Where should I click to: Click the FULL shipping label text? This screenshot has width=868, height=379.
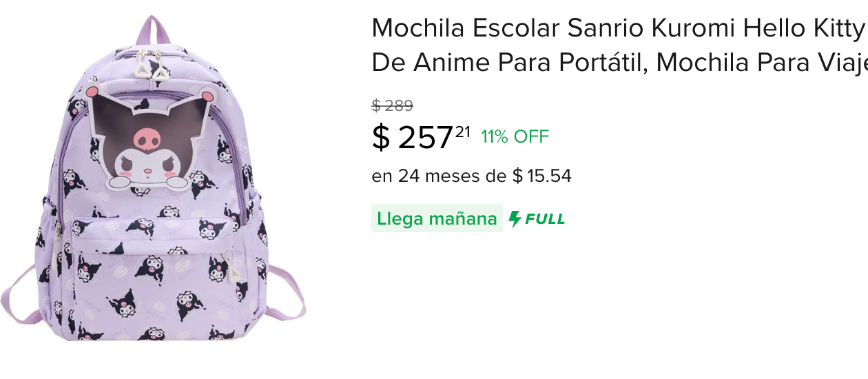(545, 219)
